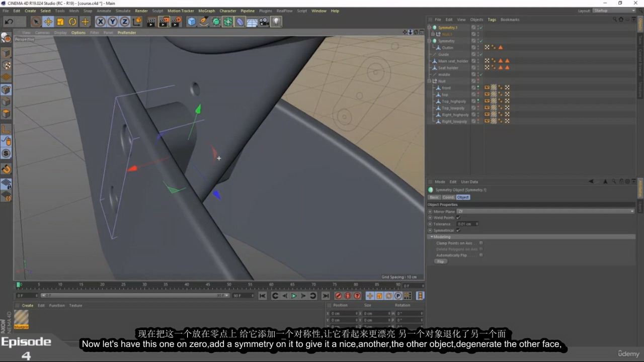Open the Layout dropdown showing Startup

tap(614, 11)
